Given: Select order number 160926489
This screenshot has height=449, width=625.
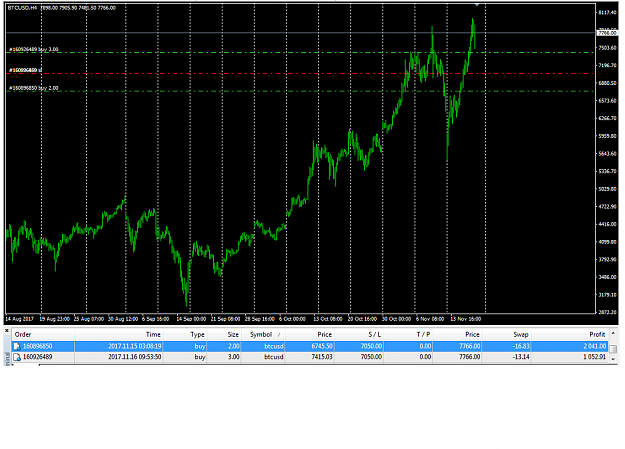Looking at the screenshot, I should 37,357.
